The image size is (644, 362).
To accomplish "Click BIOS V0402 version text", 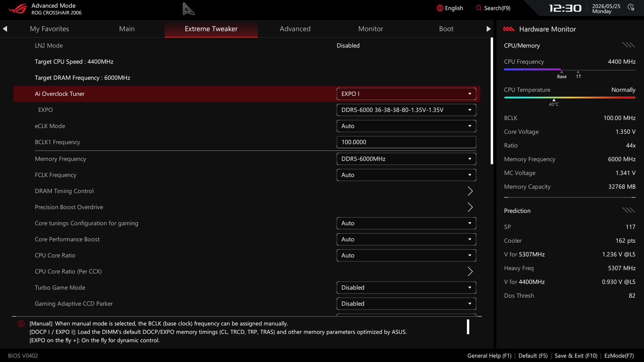I will click(23, 356).
